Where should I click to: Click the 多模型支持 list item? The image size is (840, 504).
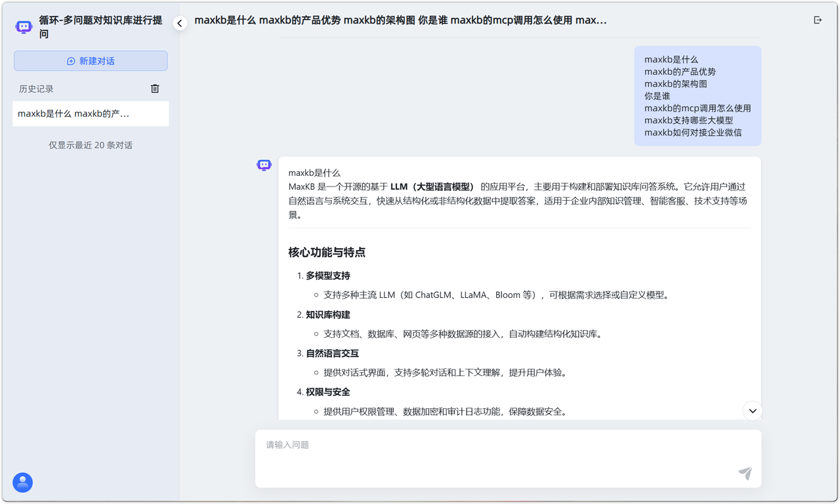coord(327,276)
